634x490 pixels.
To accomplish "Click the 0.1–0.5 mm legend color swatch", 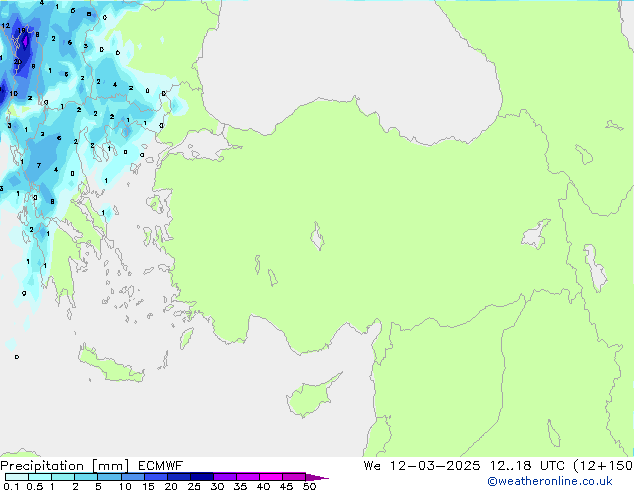I will (x=17, y=477).
